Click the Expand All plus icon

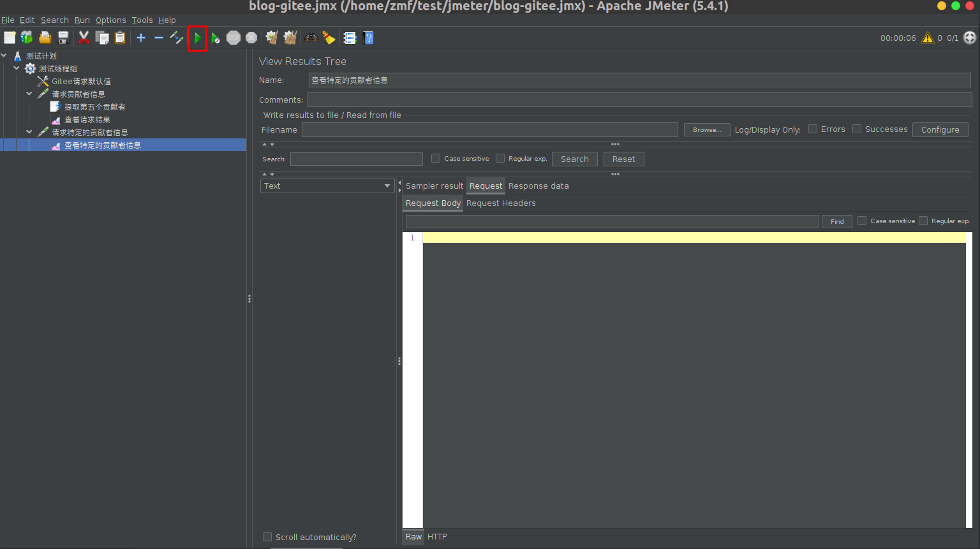click(141, 38)
